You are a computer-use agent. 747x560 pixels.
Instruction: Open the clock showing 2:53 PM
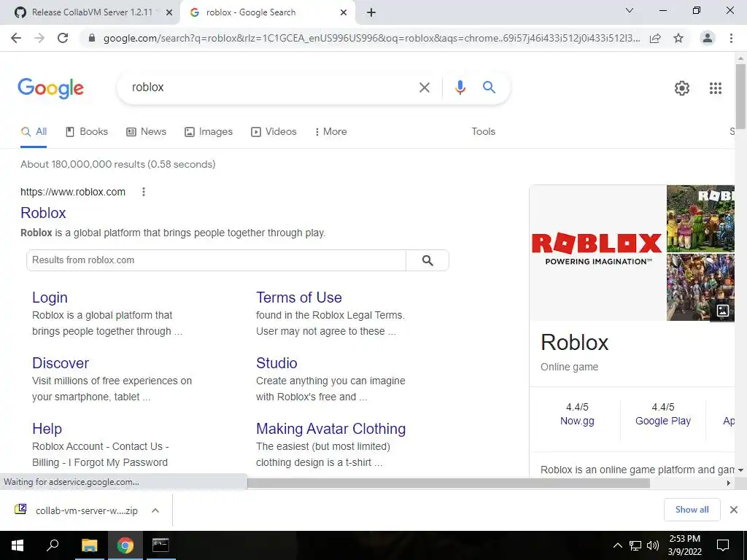click(x=684, y=545)
